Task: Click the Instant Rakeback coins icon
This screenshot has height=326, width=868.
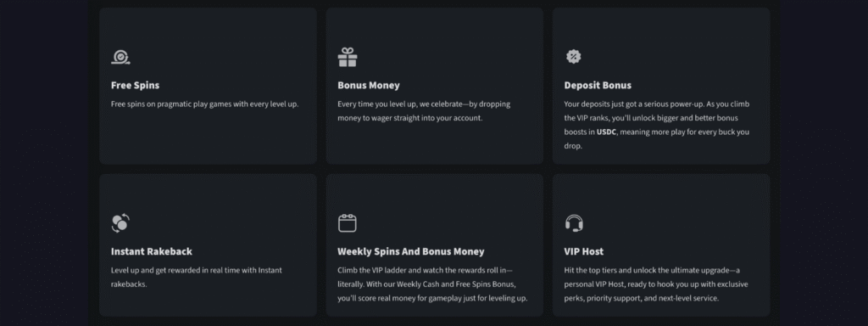Action: click(x=120, y=223)
